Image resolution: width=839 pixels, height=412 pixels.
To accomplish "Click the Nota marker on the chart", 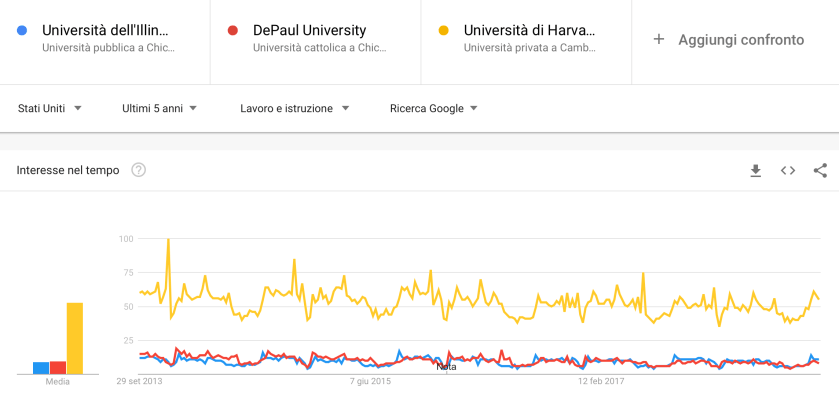I will coord(447,367).
